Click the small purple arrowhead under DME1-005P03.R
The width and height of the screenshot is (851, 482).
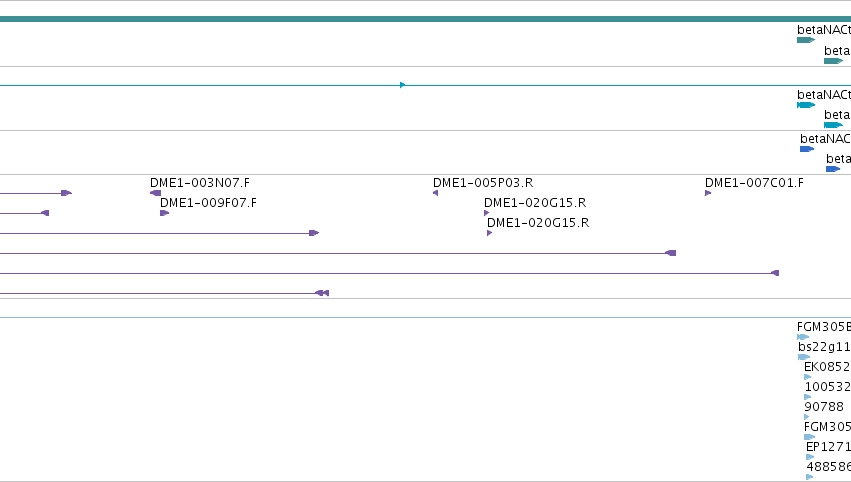point(435,193)
